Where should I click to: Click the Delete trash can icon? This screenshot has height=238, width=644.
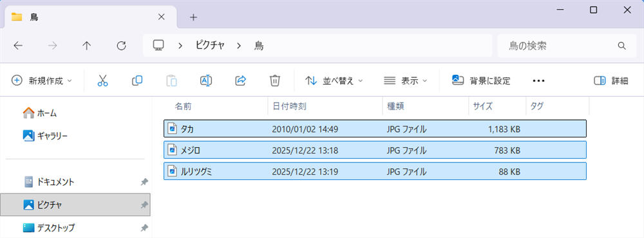(275, 81)
